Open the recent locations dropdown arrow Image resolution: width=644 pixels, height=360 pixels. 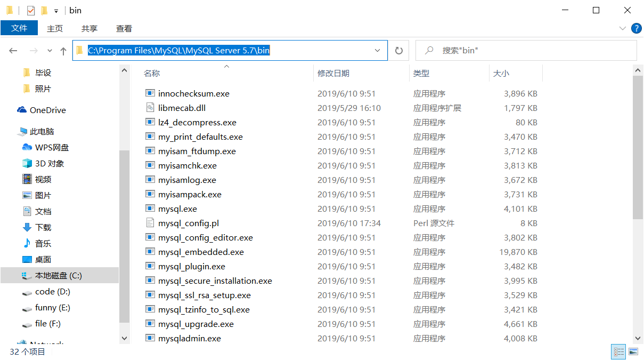50,51
